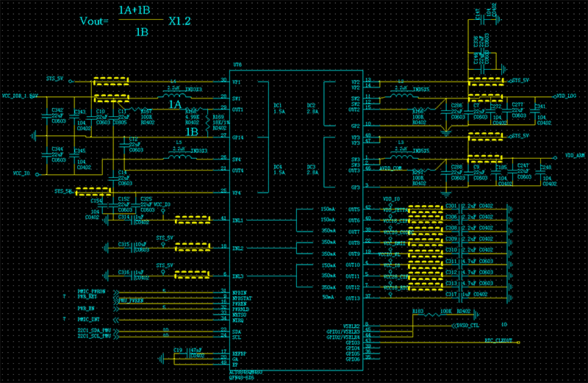Click capacitor label 'C325'

click(x=146, y=199)
